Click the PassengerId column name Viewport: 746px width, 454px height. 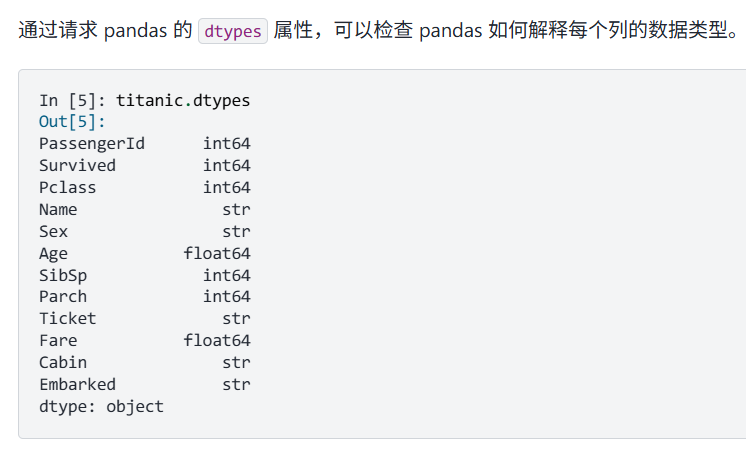pos(92,144)
